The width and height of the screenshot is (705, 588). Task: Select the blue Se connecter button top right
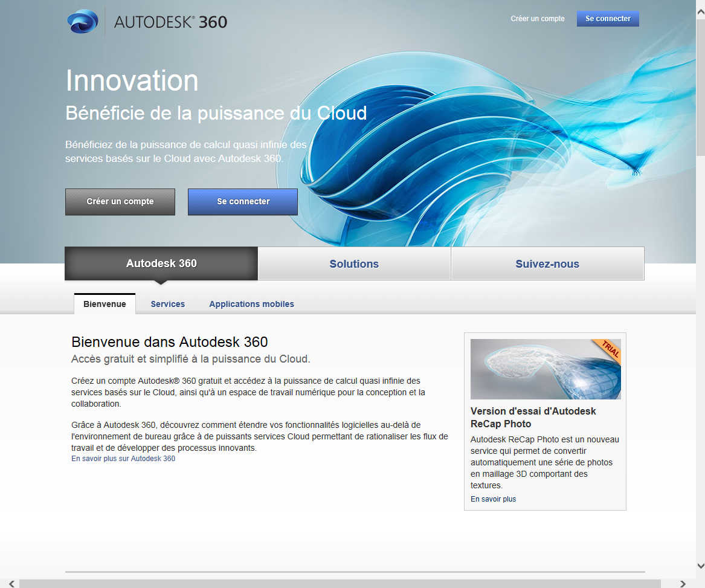[x=607, y=18]
